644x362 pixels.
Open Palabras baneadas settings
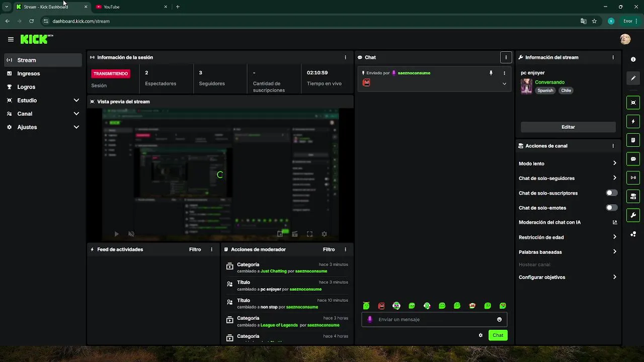[x=568, y=252]
